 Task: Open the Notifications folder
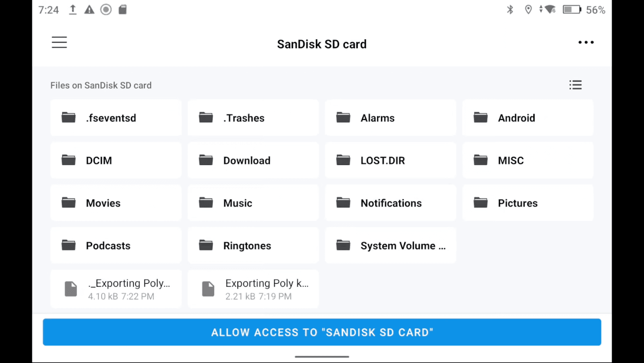coord(390,203)
